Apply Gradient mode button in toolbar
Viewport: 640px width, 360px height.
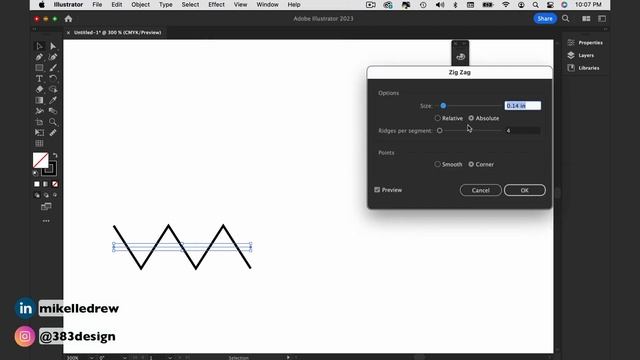coord(46,184)
